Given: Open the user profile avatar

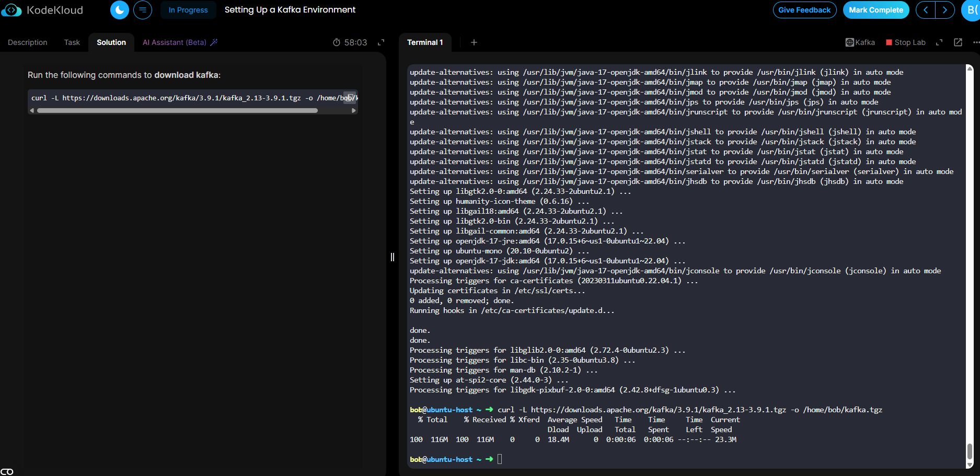Looking at the screenshot, I should coord(971,10).
